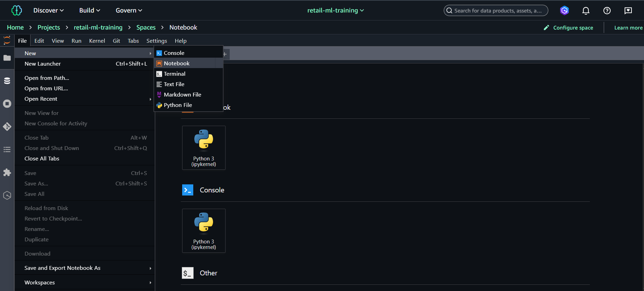Click the database icon in left sidebar
This screenshot has width=644, height=291.
pos(7,81)
